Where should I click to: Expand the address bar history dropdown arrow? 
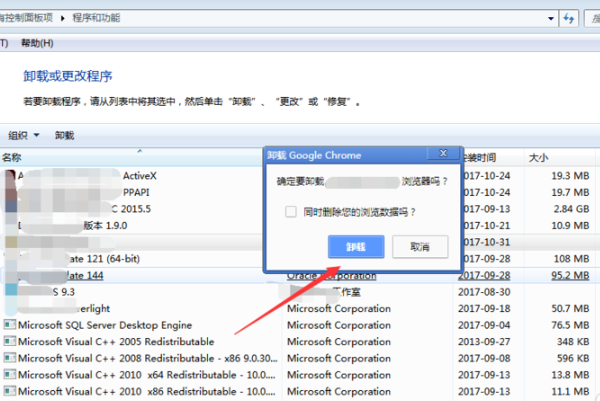tap(551, 18)
